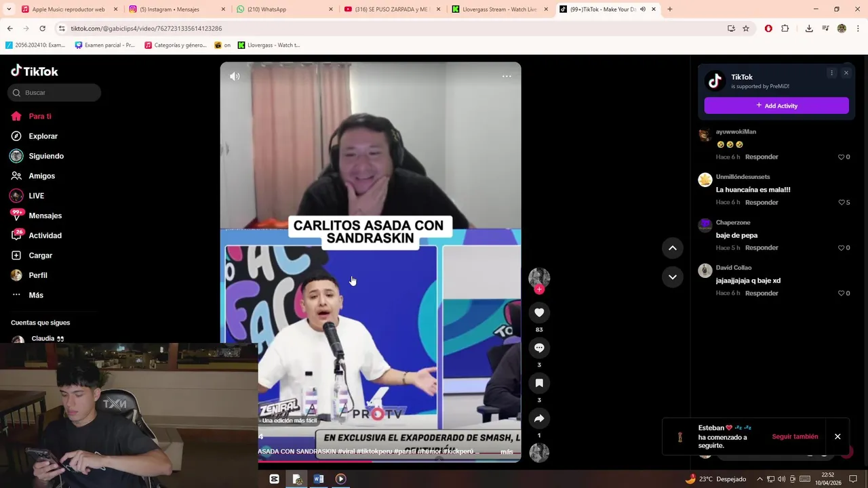The height and width of the screenshot is (488, 868).
Task: Click the install app icon in address bar
Action: coord(731,28)
